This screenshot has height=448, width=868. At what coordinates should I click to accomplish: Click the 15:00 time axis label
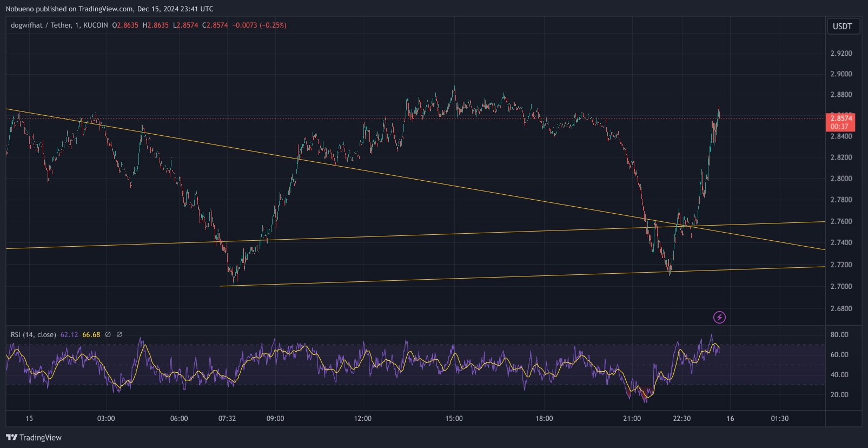[454, 418]
